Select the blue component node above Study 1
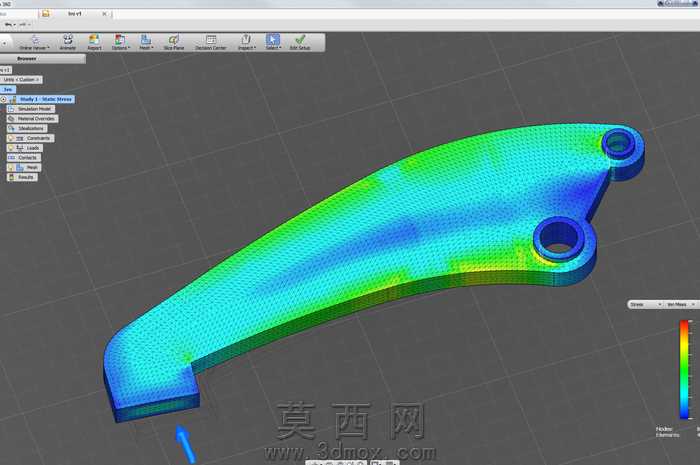 [8, 89]
